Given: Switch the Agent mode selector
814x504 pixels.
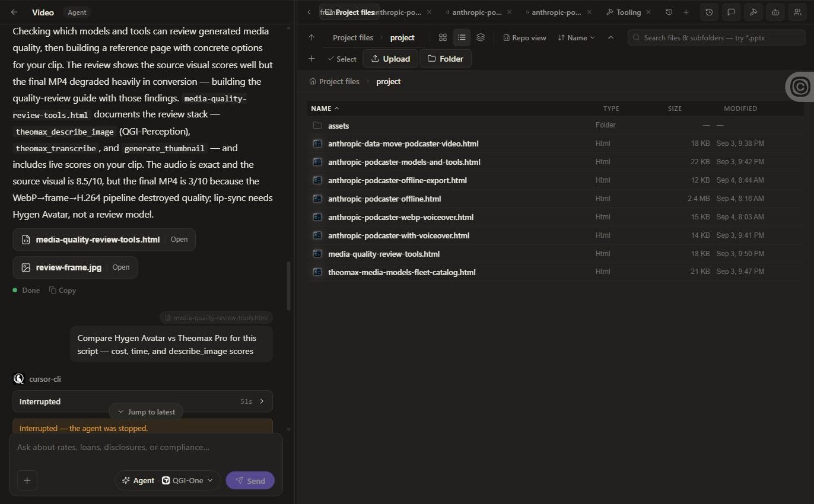Looking at the screenshot, I should point(138,481).
